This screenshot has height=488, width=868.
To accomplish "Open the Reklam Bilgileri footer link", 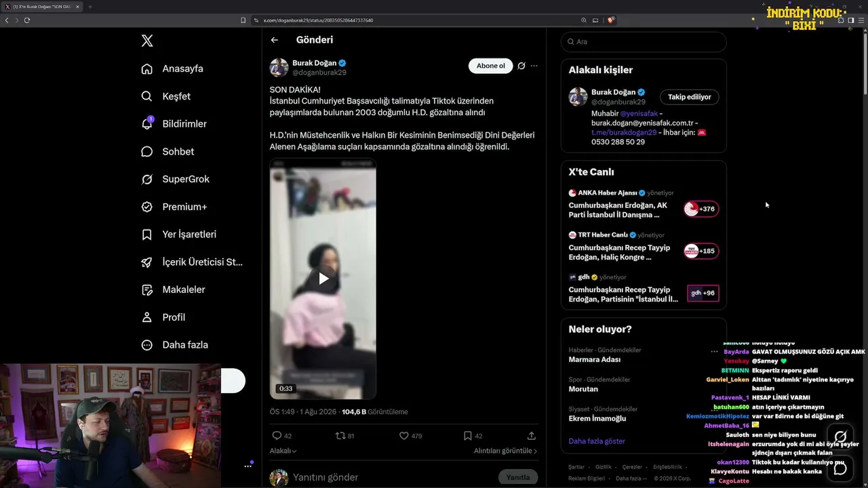I will pos(587,479).
